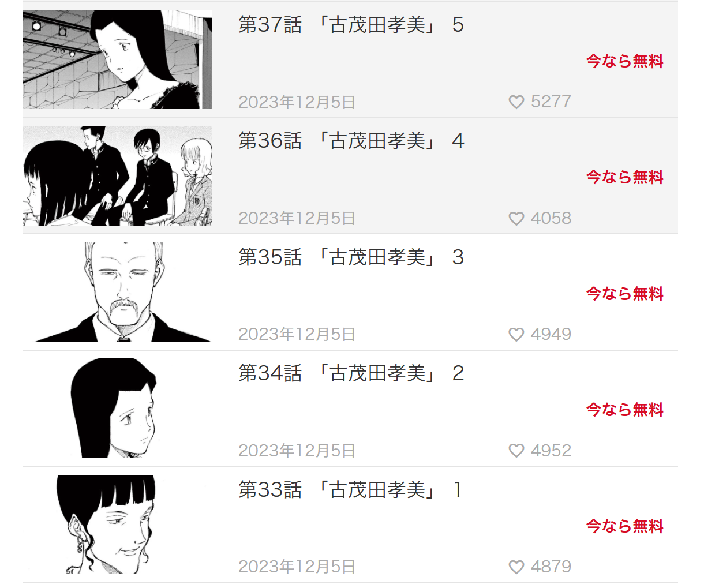This screenshot has width=704, height=588.
Task: Open title 第36話「古茂田孝美」4
Action: point(351,141)
